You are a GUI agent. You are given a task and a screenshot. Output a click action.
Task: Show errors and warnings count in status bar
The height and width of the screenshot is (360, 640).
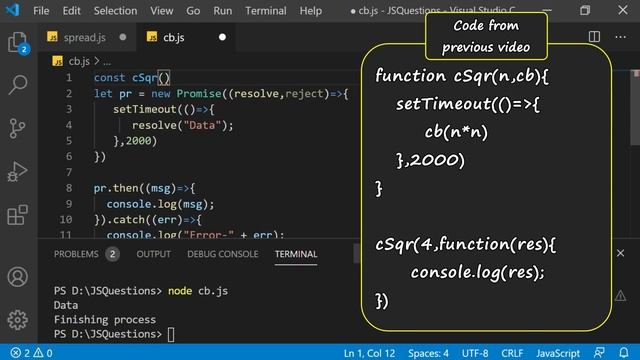coord(31,353)
